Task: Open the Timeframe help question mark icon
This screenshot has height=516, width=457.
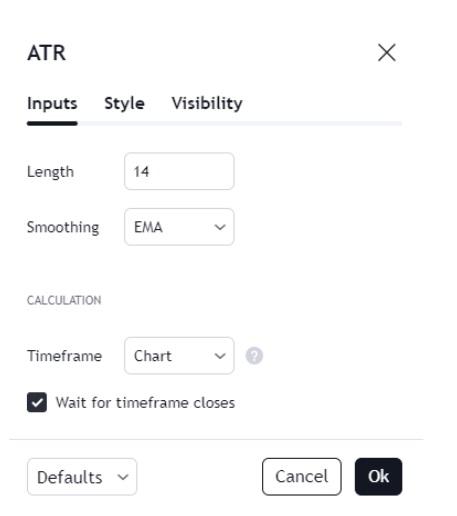Action: [254, 356]
